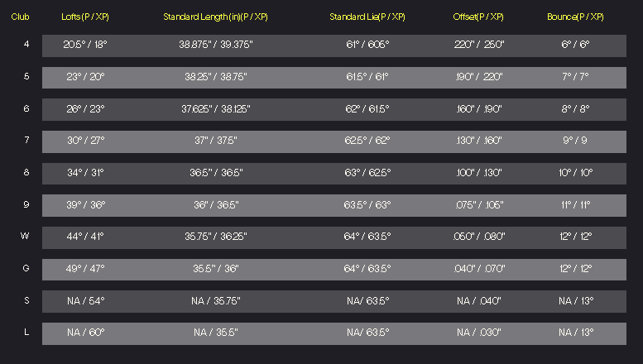
Task: Click the NA / 35.5" length cell
Action: (x=216, y=333)
